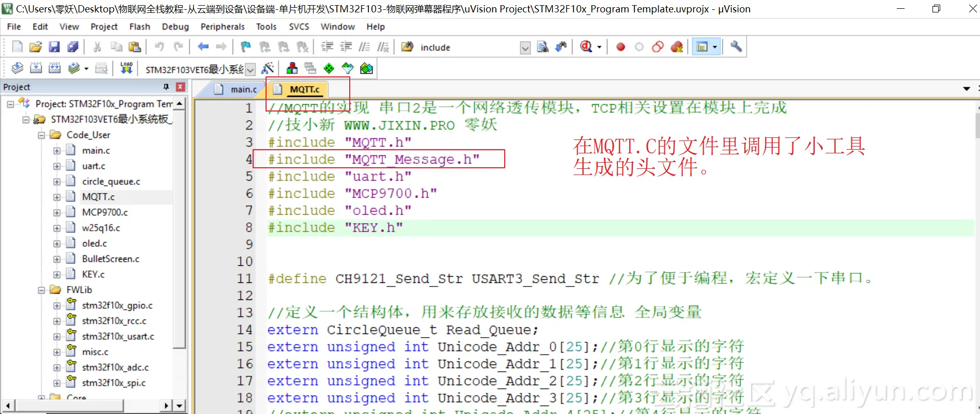Open the find text 'include' dropdown arrow
980x414 pixels.
tap(525, 48)
